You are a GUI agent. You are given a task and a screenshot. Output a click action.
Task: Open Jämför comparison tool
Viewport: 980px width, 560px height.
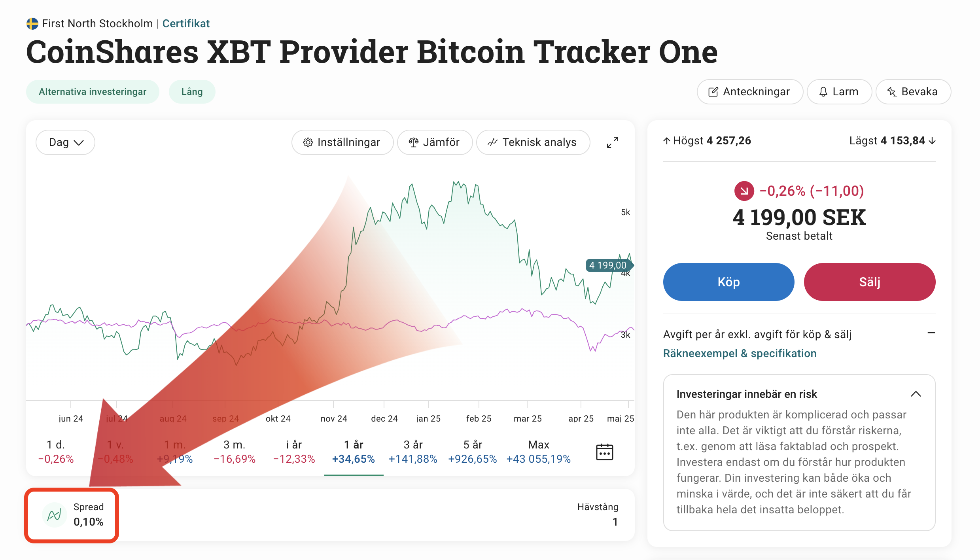[x=435, y=142]
